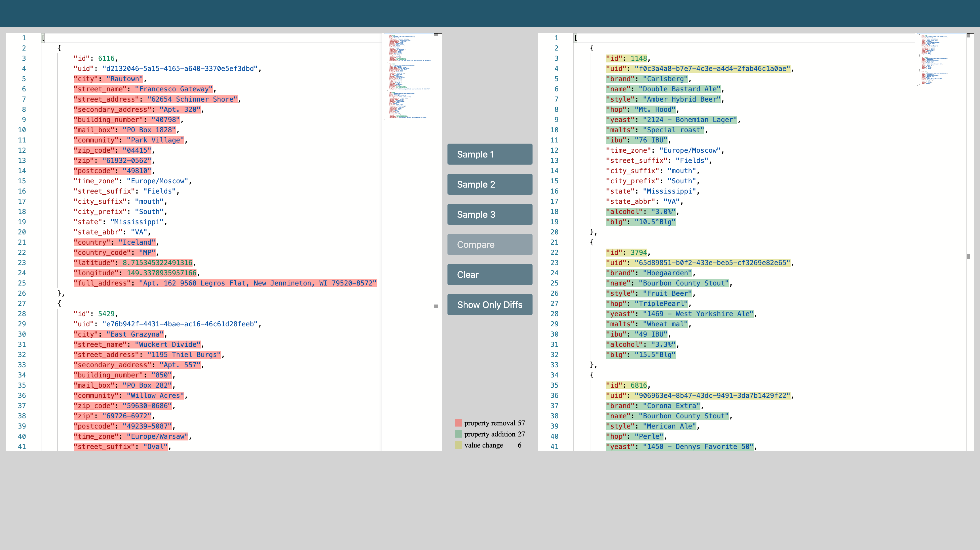Click "street_address": "62654 Schinner Shore" line
This screenshot has width=980, height=550.
156,99
